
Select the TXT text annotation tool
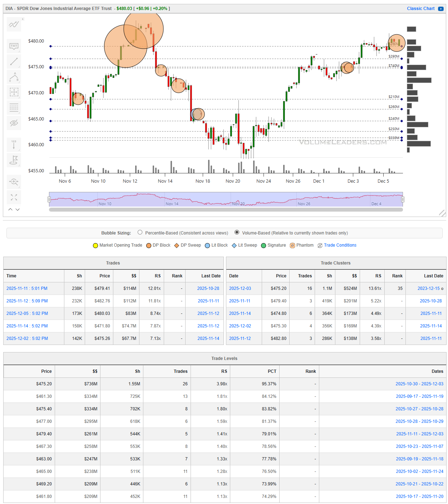[14, 46]
